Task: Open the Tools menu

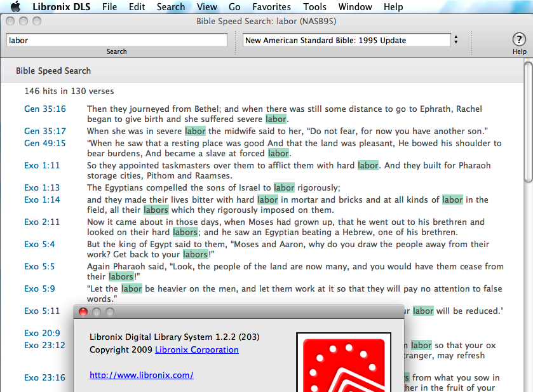Action: coord(314,7)
